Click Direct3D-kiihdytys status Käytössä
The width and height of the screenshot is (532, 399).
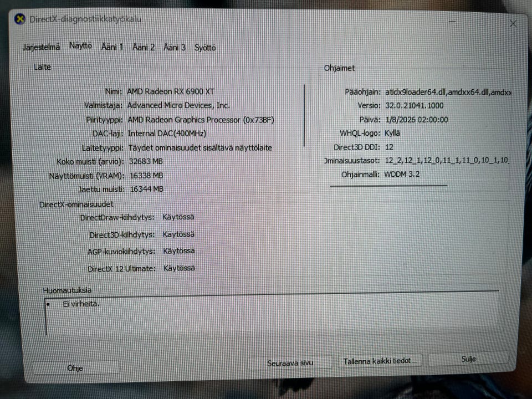tap(179, 234)
